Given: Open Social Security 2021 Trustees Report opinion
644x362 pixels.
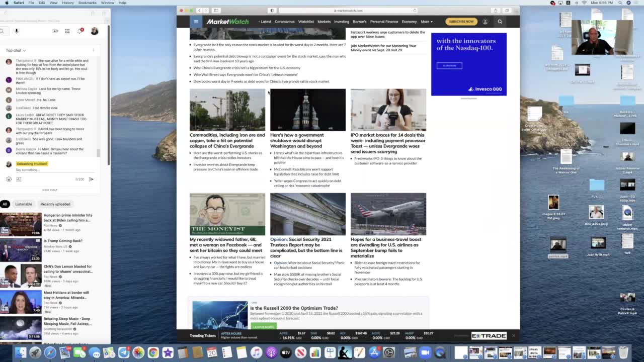Looking at the screenshot, I should tap(306, 247).
